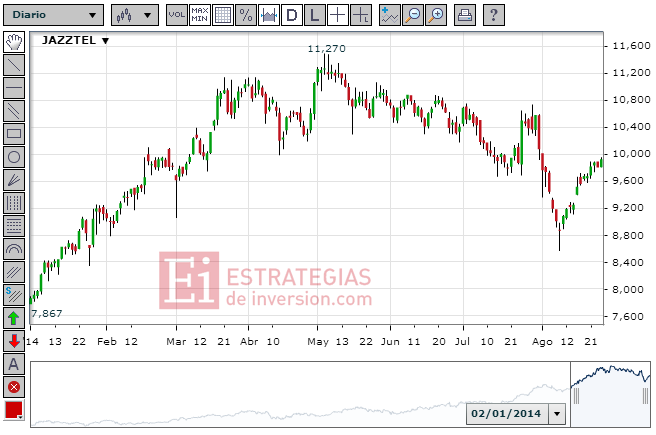Select the rectangle drawing tool
The width and height of the screenshot is (656, 435).
[x=14, y=134]
